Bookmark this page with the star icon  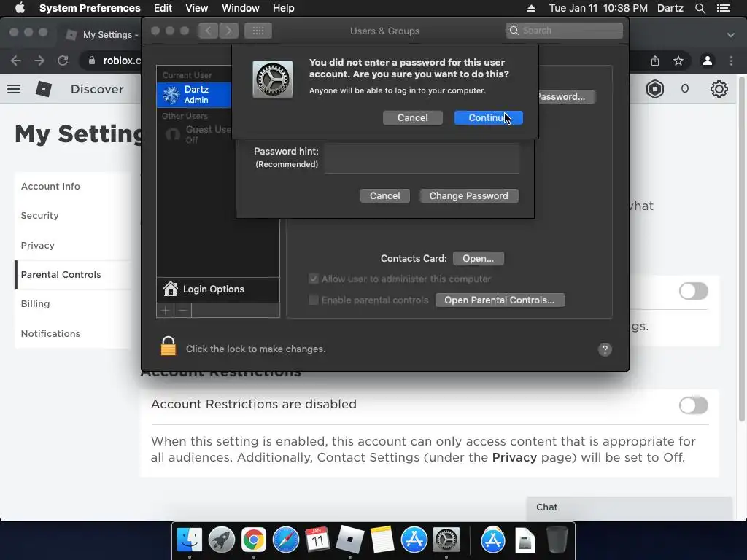pyautogui.click(x=678, y=61)
